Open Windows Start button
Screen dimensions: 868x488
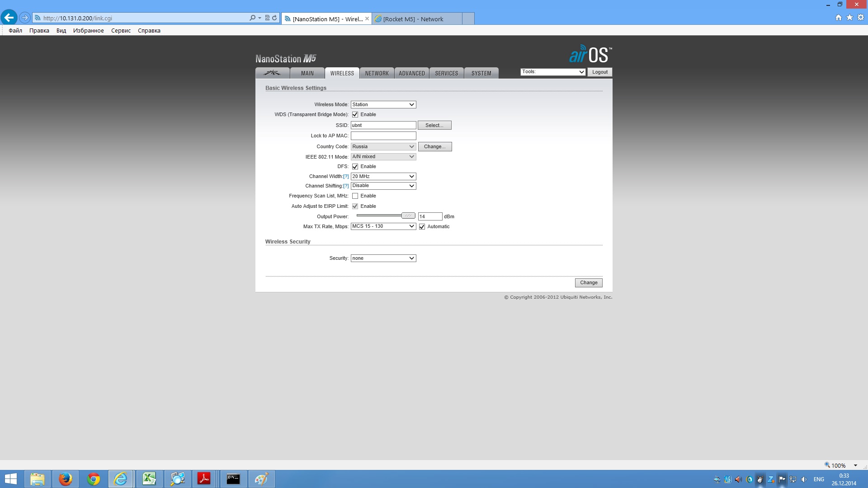pyautogui.click(x=10, y=479)
